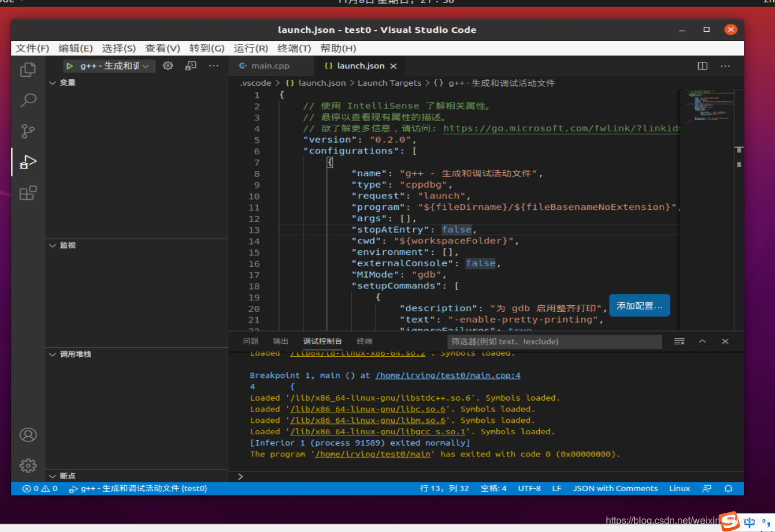Expand the 断点 section
The image size is (775, 532).
[53, 476]
